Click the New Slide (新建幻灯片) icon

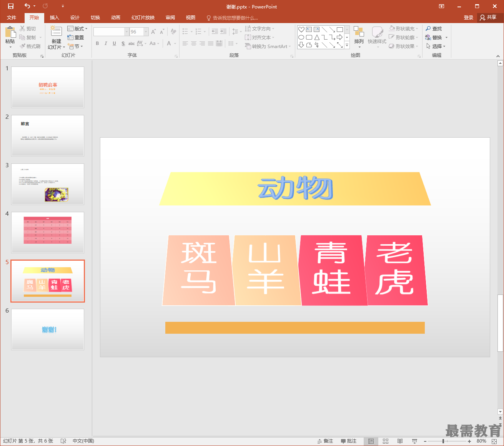pyautogui.click(x=56, y=32)
